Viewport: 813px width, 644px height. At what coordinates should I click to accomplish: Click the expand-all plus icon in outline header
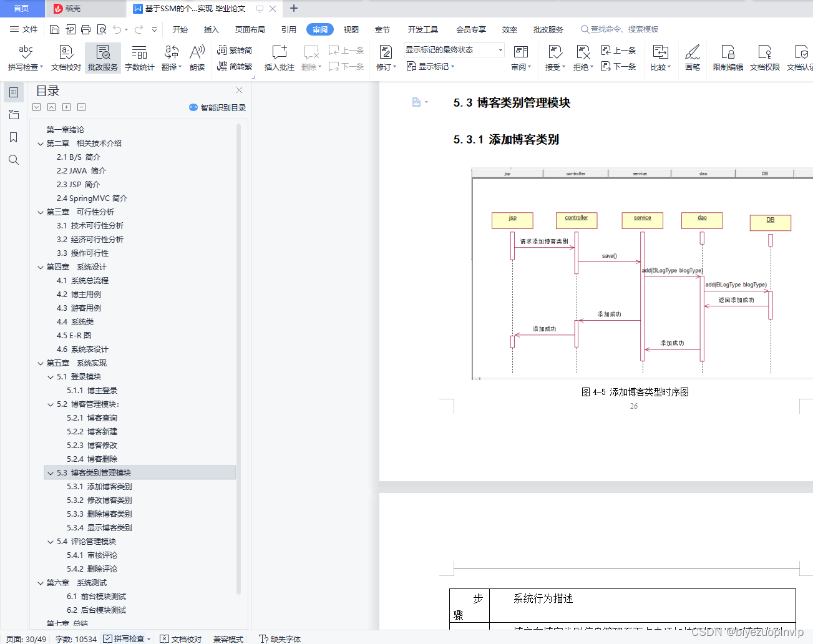[67, 107]
